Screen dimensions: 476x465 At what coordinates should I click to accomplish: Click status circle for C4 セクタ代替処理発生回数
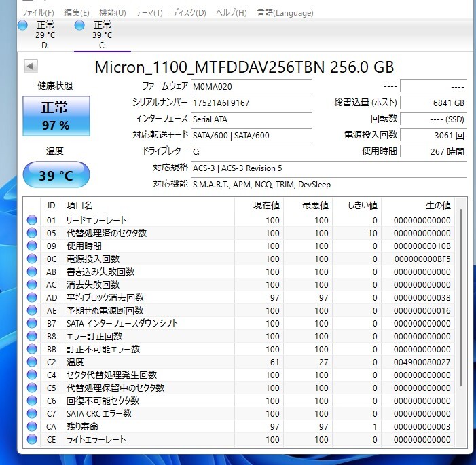tap(32, 375)
